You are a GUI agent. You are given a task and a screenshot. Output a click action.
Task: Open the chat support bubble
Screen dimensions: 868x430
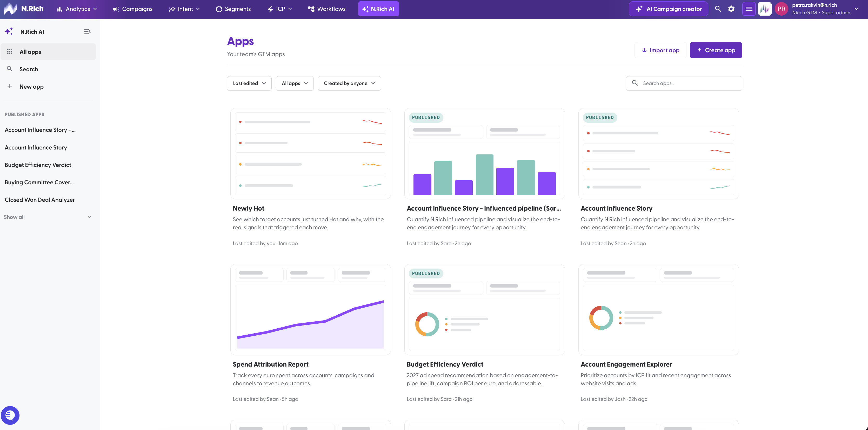[10, 415]
